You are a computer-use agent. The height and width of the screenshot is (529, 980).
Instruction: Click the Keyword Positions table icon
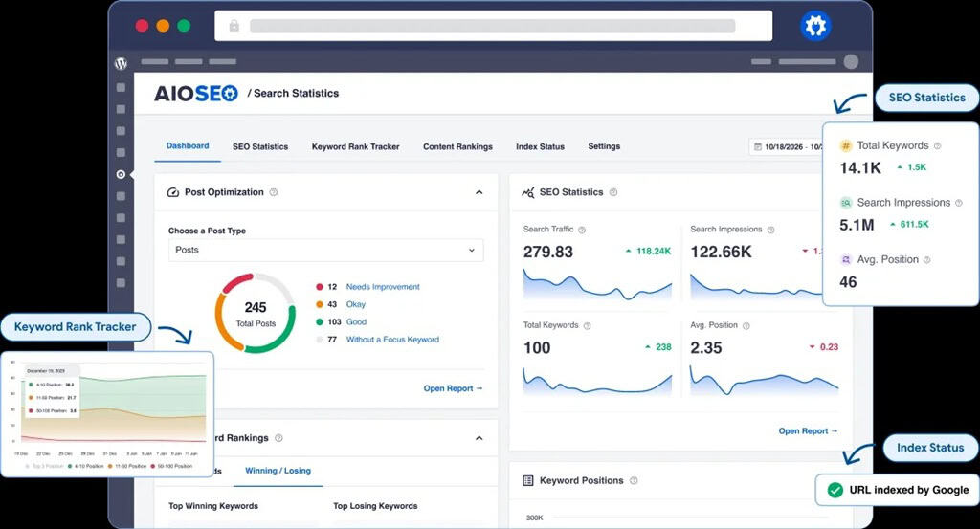(527, 480)
